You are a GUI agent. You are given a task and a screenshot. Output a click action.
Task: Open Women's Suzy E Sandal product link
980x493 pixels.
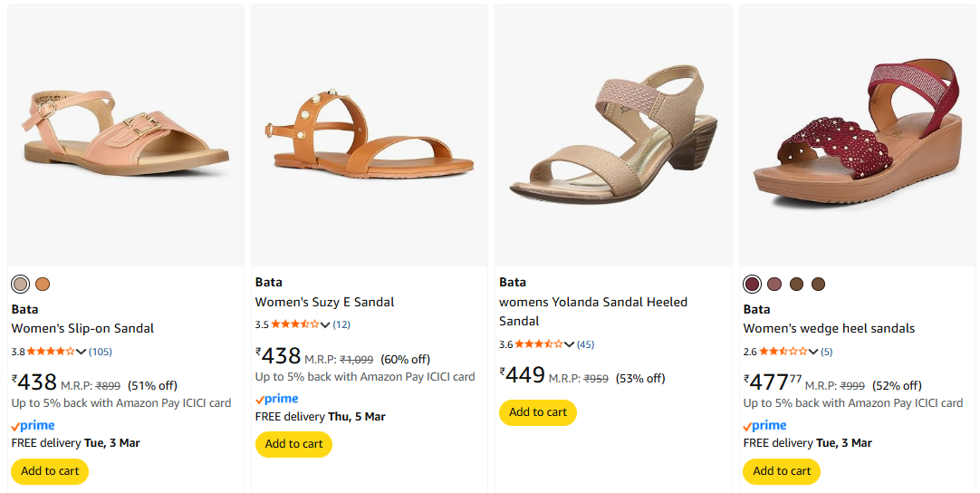pyautogui.click(x=324, y=302)
